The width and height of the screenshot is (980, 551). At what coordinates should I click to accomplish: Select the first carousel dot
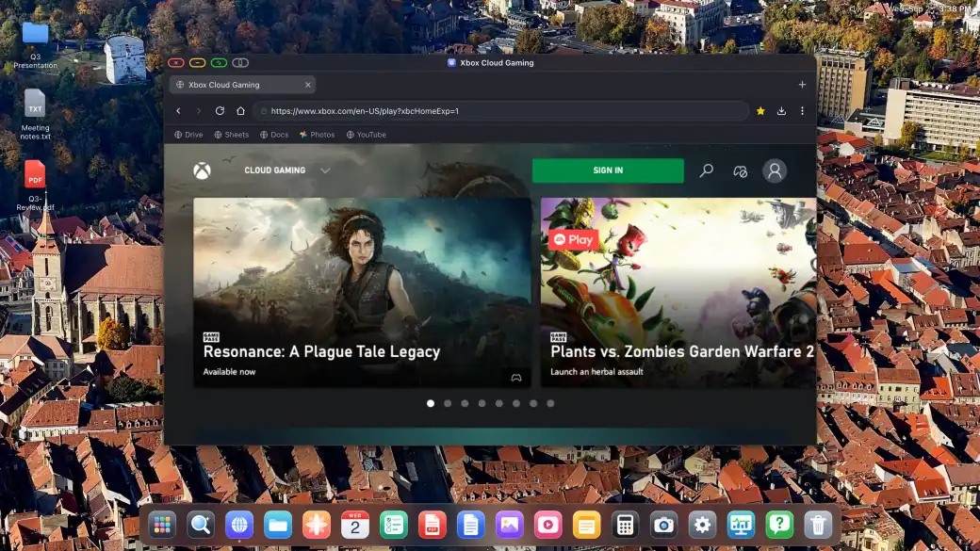[431, 403]
